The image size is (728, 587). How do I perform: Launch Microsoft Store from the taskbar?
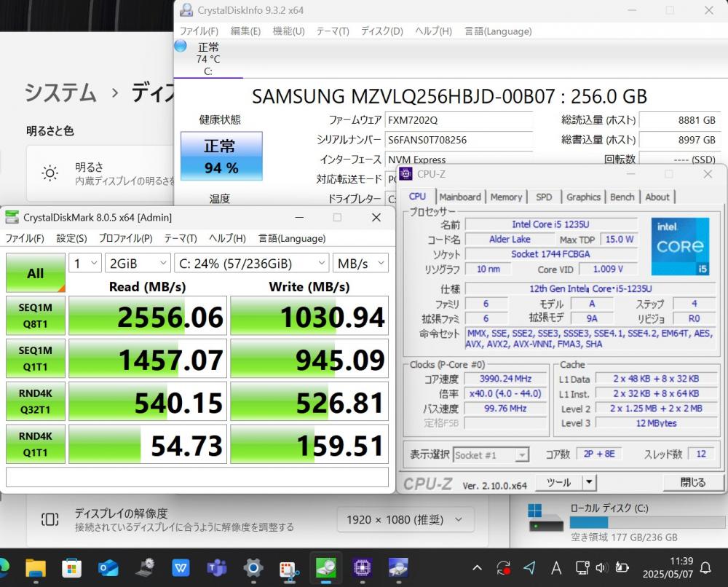coord(71,567)
